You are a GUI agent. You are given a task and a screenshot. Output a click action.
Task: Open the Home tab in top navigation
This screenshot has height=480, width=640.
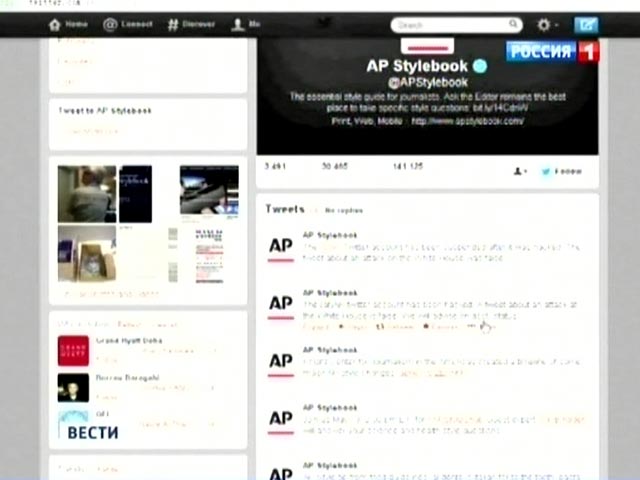(69, 24)
